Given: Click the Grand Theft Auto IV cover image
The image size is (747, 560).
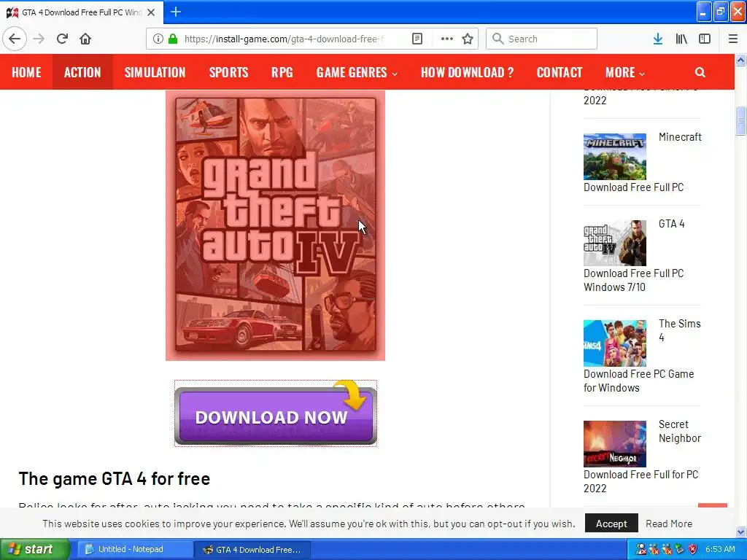Looking at the screenshot, I should click(x=275, y=225).
